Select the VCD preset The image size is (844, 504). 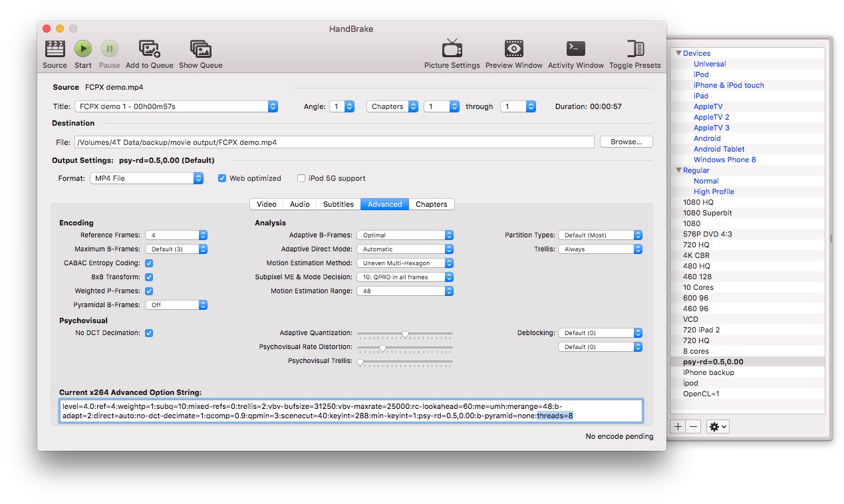coord(690,319)
